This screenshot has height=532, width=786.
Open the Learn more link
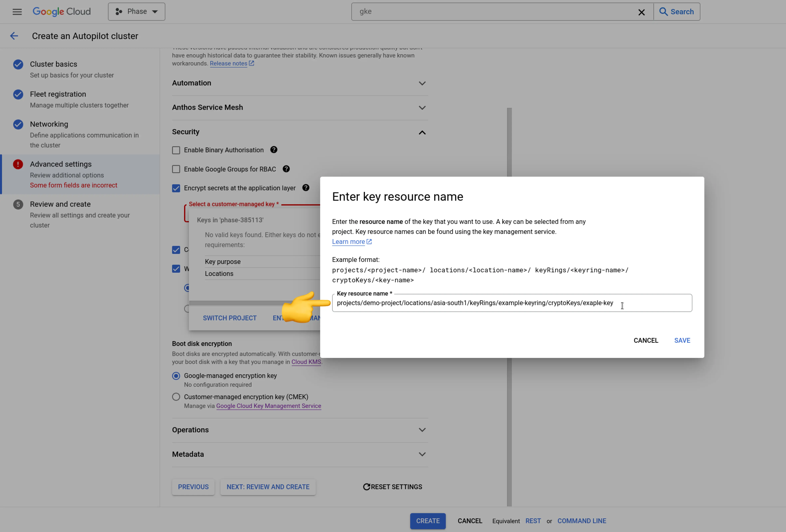pos(348,242)
